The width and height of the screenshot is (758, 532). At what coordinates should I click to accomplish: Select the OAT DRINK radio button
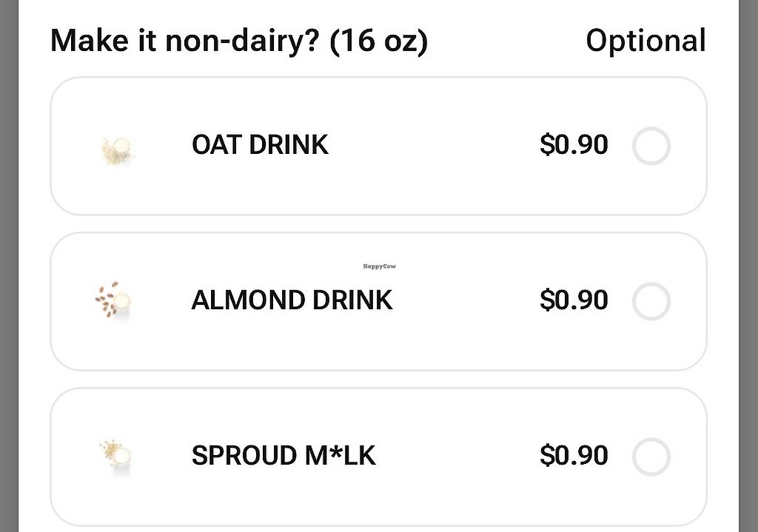pos(651,146)
